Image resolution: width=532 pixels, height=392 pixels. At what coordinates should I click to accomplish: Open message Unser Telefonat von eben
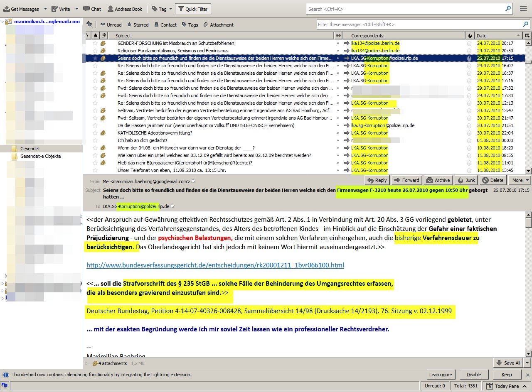point(172,170)
